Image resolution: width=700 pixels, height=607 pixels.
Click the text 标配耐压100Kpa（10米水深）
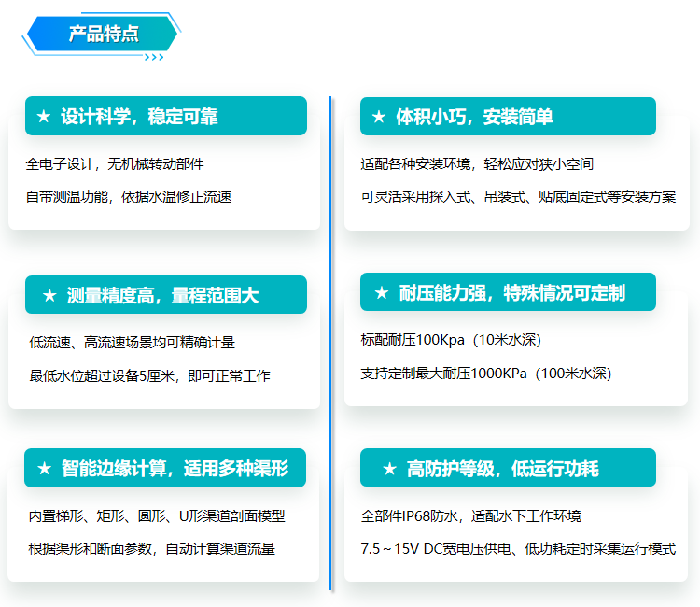tap(451, 340)
